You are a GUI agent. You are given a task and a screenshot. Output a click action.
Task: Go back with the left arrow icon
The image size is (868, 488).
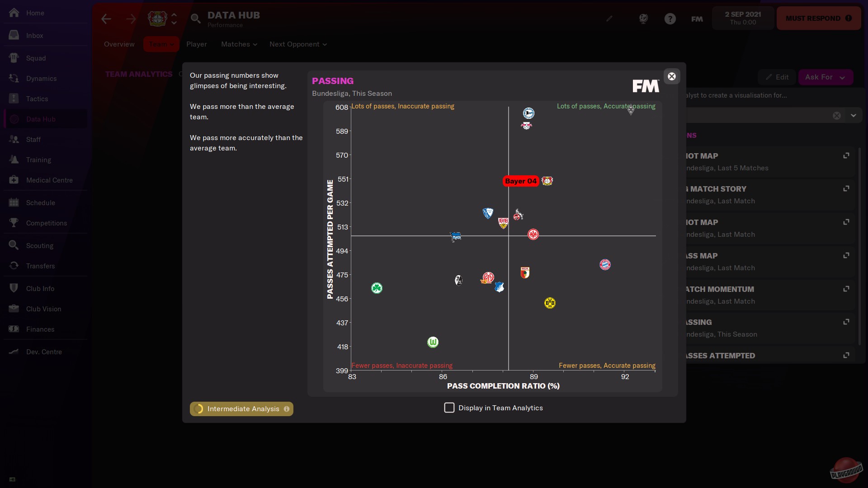(x=106, y=19)
